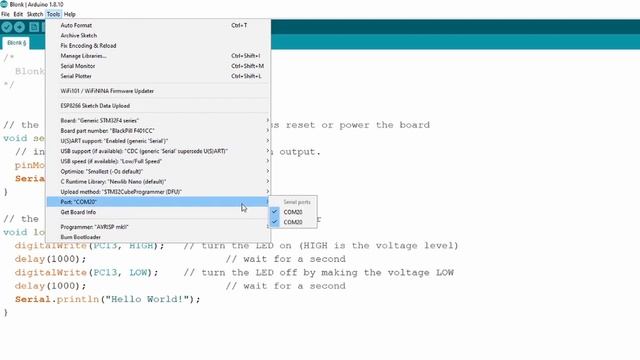This screenshot has height=360, width=640.
Task: Open Manage Libraries... entry
Action: (x=158, y=56)
